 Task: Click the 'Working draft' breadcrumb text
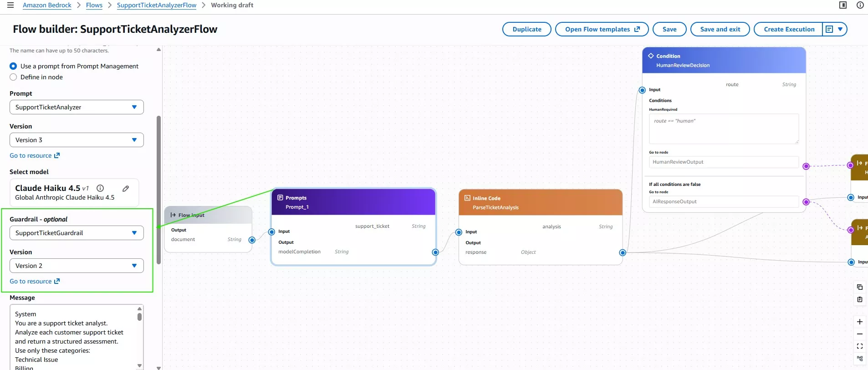tap(232, 5)
